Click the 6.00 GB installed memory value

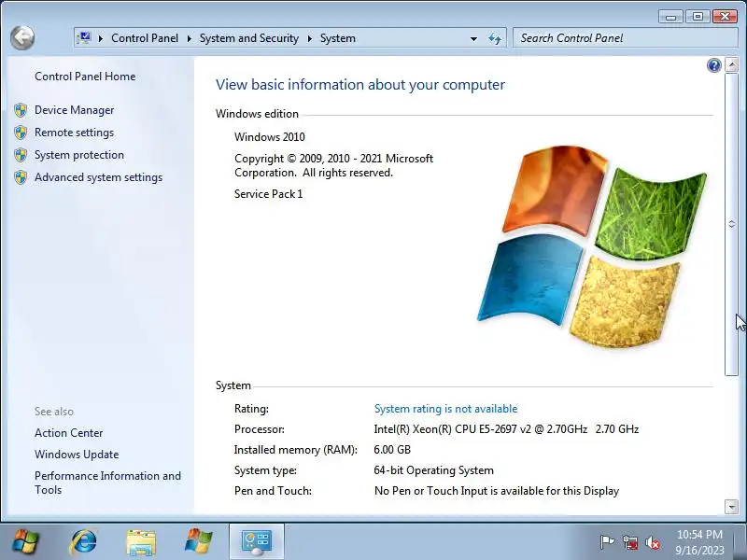coord(392,450)
